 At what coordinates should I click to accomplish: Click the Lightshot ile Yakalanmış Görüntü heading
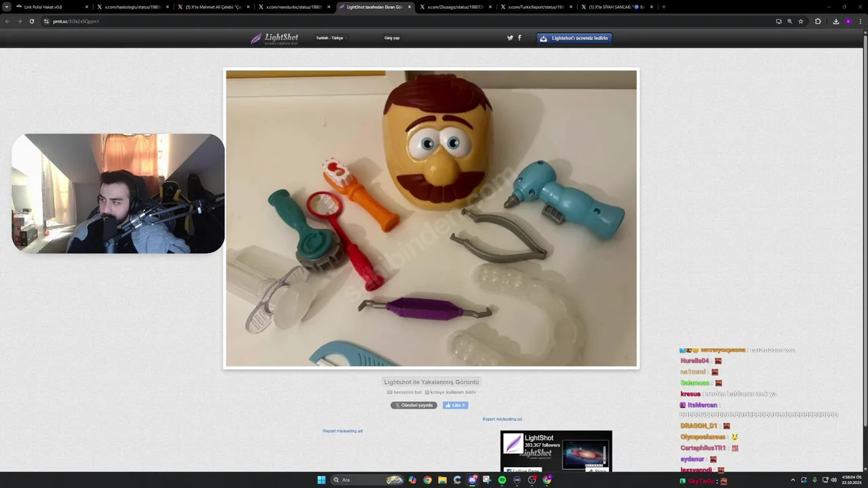tap(431, 382)
